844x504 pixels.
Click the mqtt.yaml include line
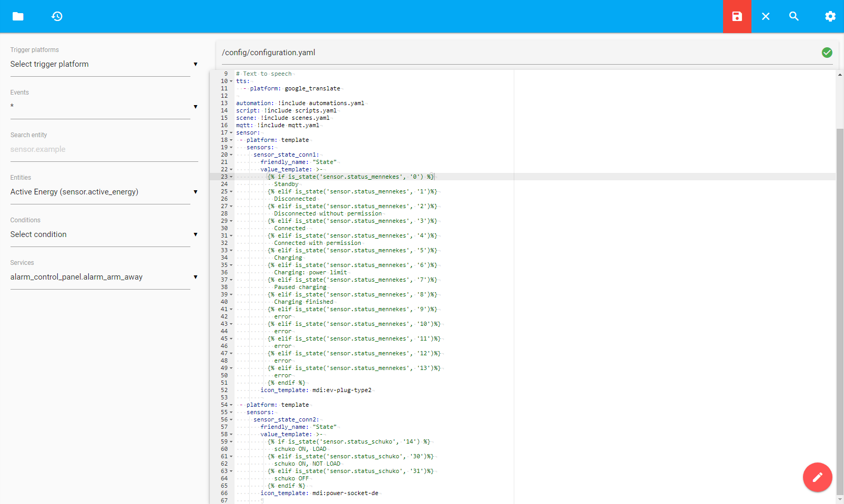[x=278, y=125]
